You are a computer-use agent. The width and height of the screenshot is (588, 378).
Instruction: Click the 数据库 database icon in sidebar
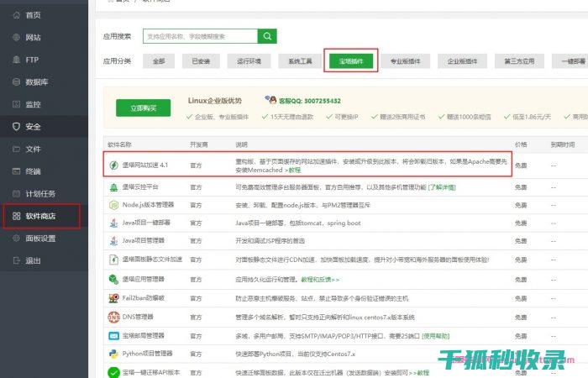pyautogui.click(x=16, y=81)
